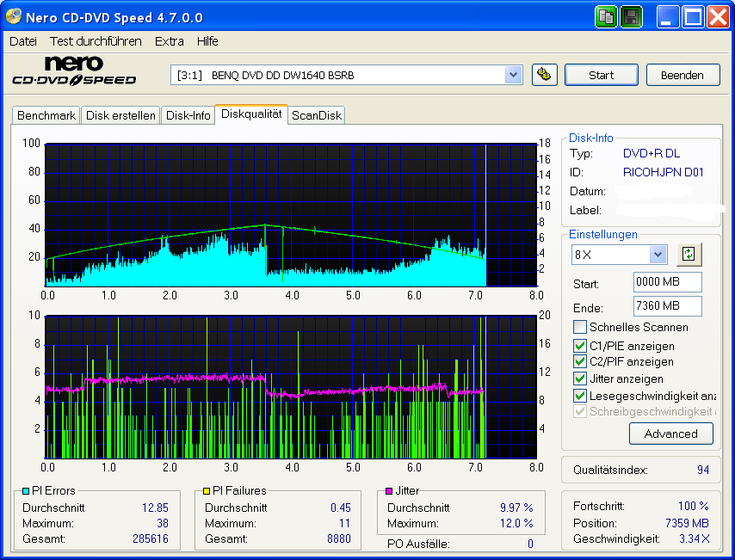Open the scan speed dropdown showing 8X
This screenshot has width=735, height=560.
[x=657, y=254]
